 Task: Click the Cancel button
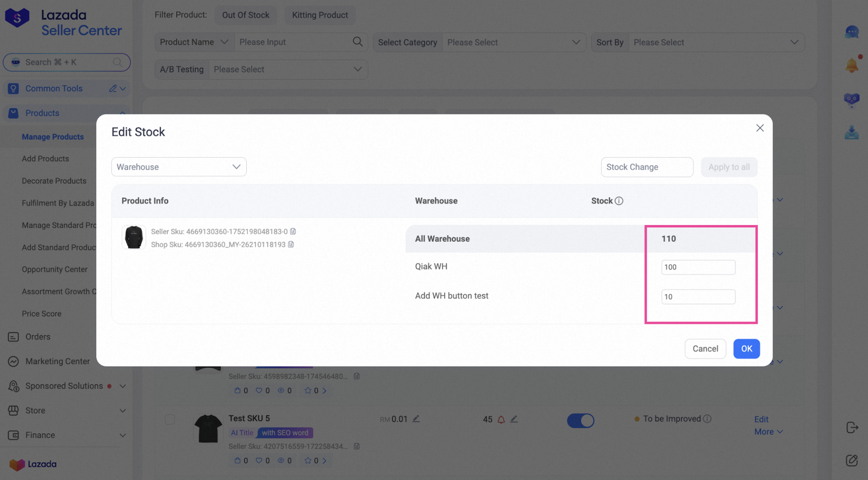(x=705, y=349)
